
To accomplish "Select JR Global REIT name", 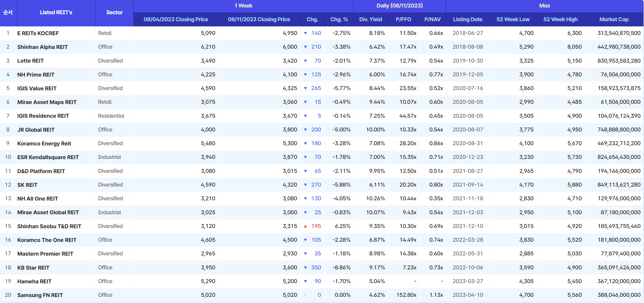I will 36,130.
